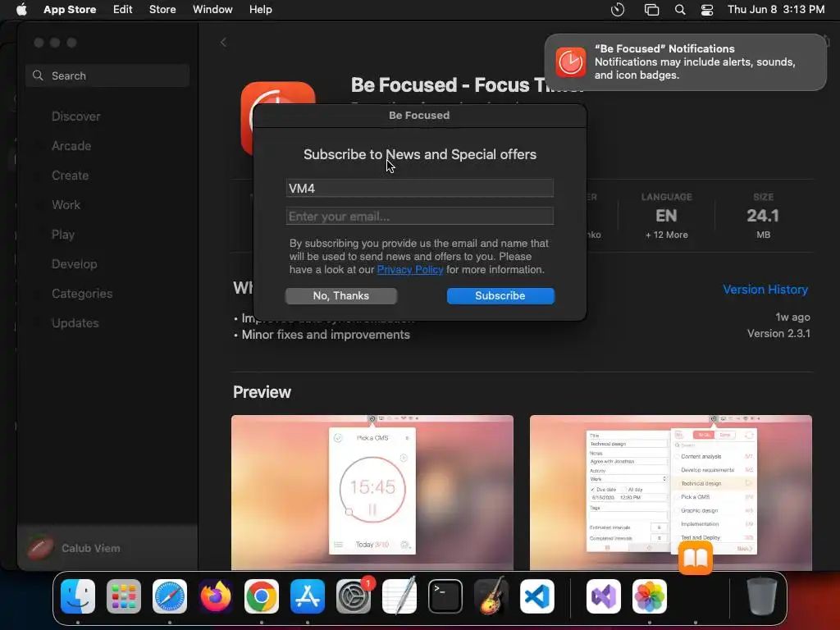This screenshot has height=630, width=840.
Task: Open the Create category in the sidebar
Action: click(71, 176)
